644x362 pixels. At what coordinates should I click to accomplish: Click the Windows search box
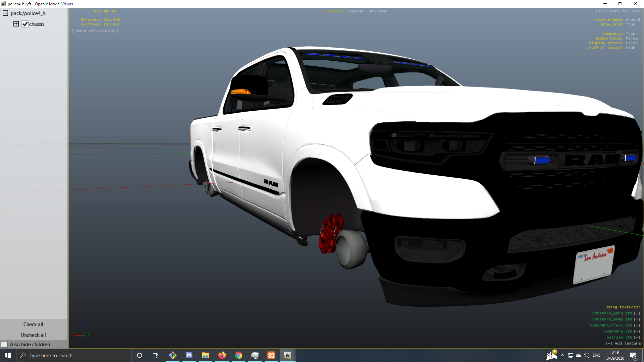coord(74,355)
